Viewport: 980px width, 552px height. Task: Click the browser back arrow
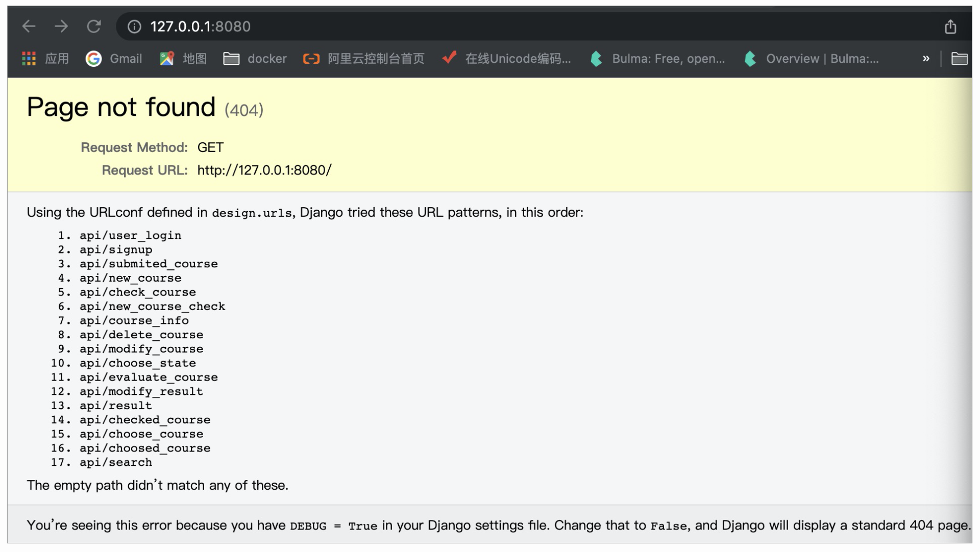pyautogui.click(x=29, y=27)
